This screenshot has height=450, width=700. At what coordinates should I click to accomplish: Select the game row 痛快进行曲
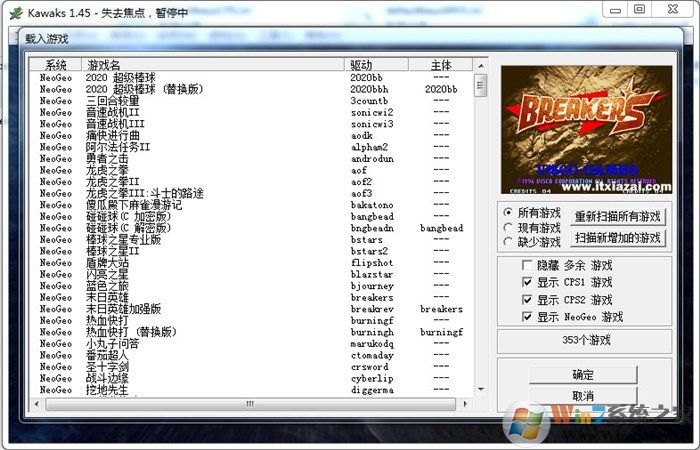click(250, 136)
